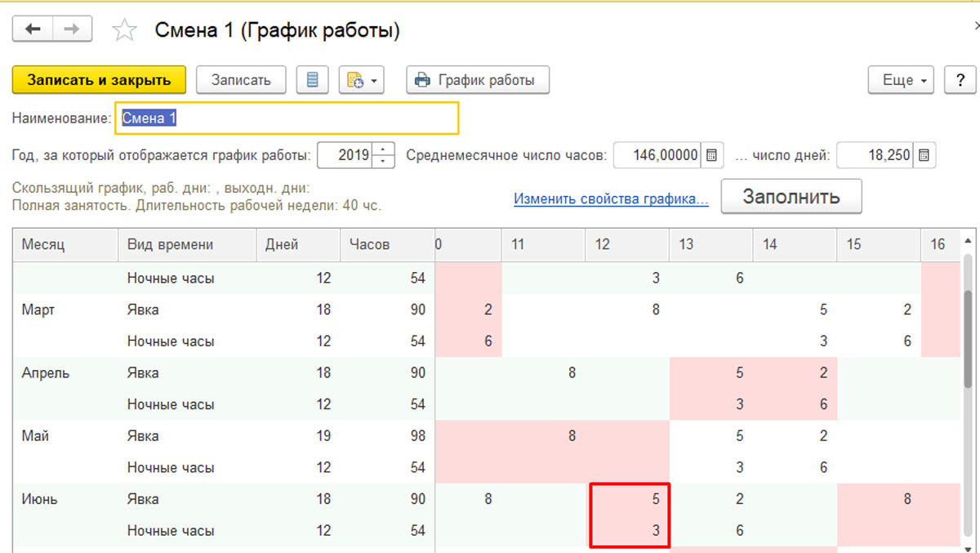The height and width of the screenshot is (553, 980).
Task: Decrease the year with down stepper arrow
Action: 384,161
